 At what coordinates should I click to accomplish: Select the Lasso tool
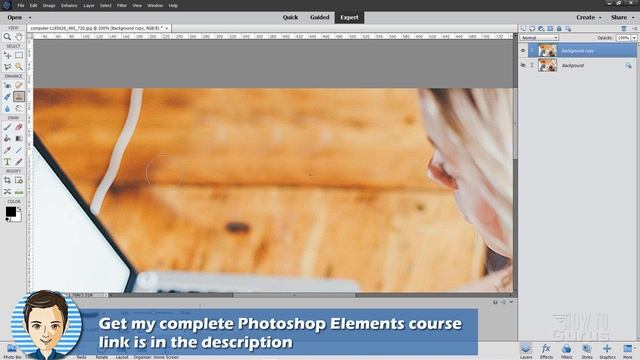click(7, 67)
